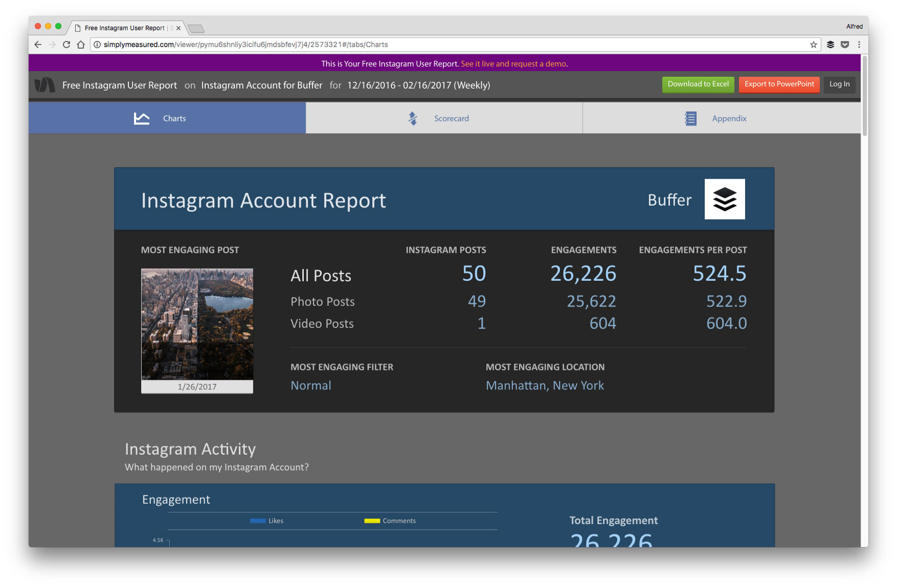Click the Scorecard tab icon
The image size is (897, 588).
coord(413,118)
